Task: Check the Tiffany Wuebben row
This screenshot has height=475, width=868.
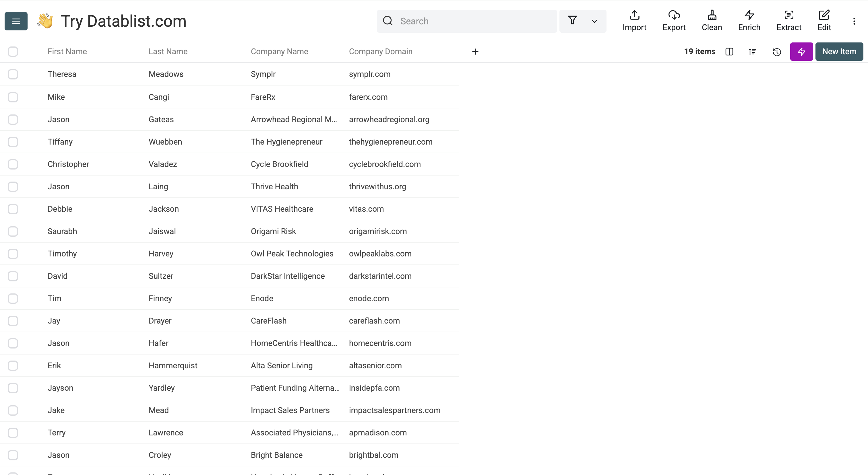Action: 13,142
